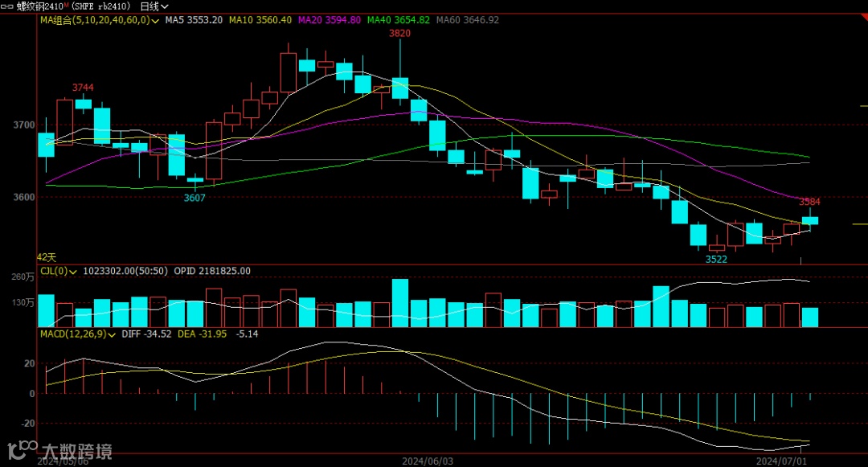Click the 20 MACD axis label
The height and width of the screenshot is (467, 868).
pyautogui.click(x=30, y=363)
